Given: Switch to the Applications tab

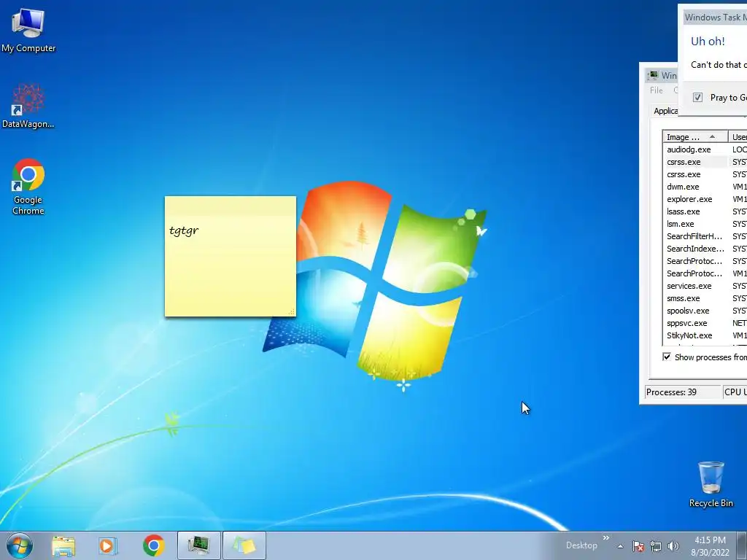Looking at the screenshot, I should (665, 111).
